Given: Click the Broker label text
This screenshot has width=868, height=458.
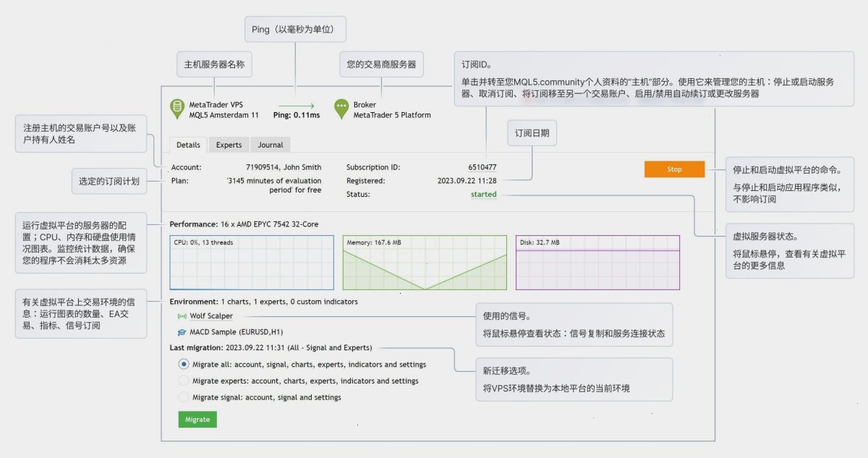Looking at the screenshot, I should (x=365, y=105).
